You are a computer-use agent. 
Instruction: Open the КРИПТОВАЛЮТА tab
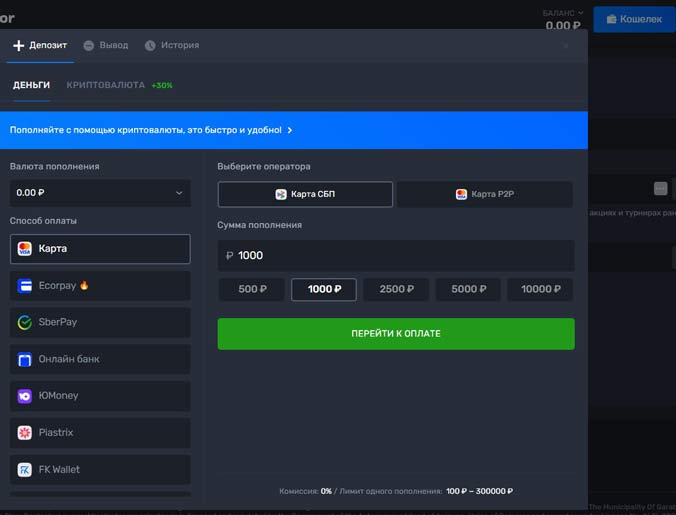(106, 86)
